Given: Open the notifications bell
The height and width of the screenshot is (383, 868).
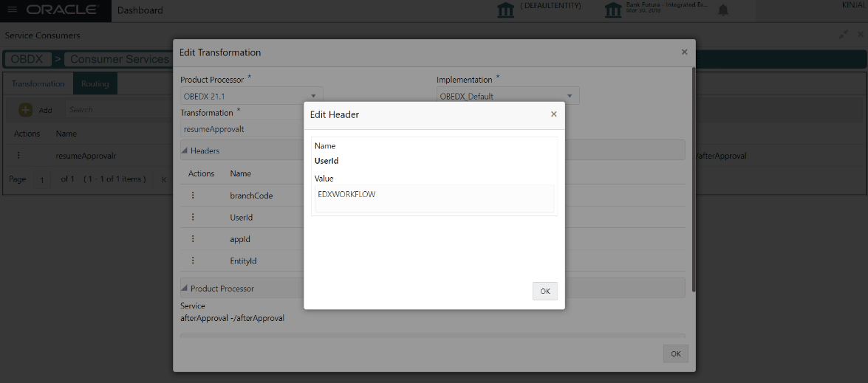Looking at the screenshot, I should pos(723,10).
